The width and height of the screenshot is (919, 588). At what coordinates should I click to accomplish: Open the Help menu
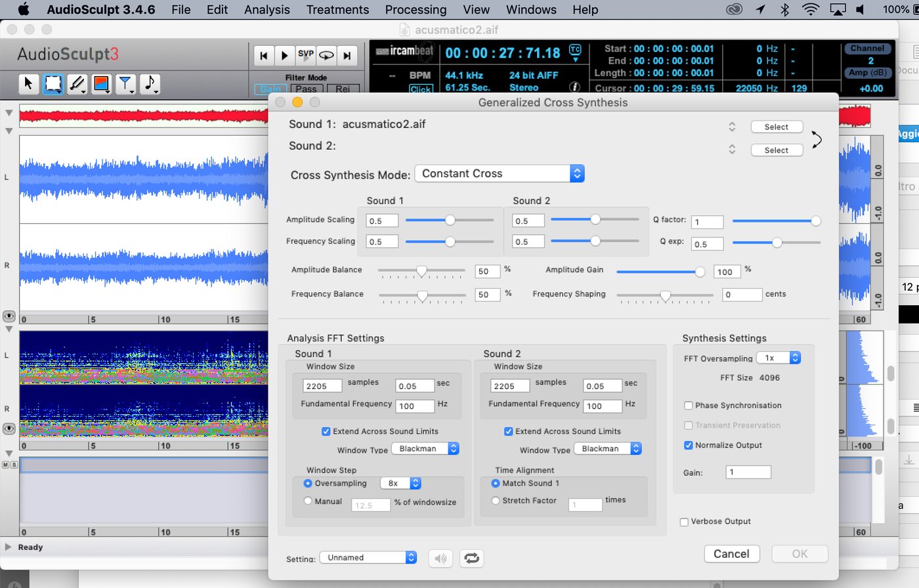(586, 9)
